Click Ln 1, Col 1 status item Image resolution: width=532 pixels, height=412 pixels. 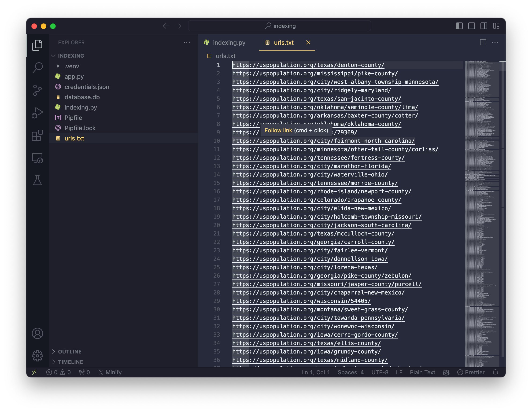click(x=315, y=372)
